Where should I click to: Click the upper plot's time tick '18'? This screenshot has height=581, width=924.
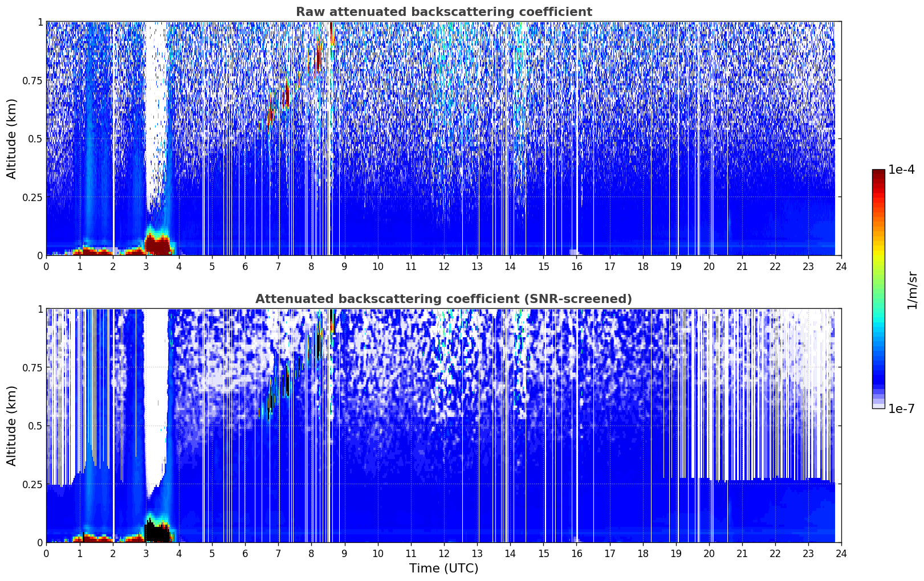pyautogui.click(x=642, y=266)
